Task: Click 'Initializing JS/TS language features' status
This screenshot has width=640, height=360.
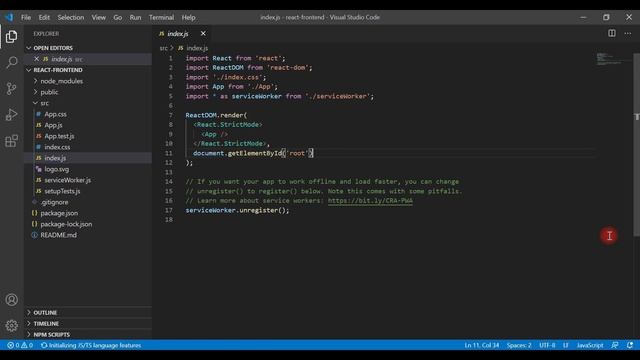Action: coord(91,345)
